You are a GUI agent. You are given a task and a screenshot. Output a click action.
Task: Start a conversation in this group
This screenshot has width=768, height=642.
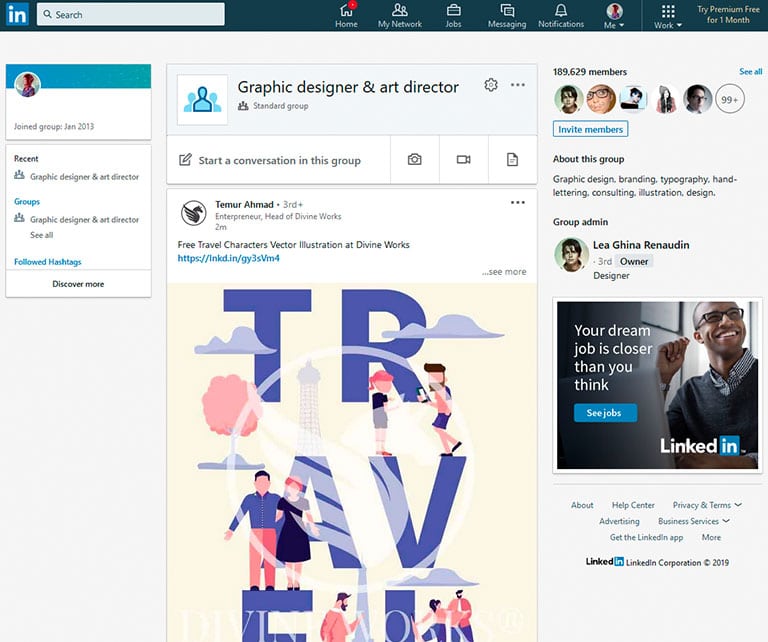pyautogui.click(x=279, y=160)
